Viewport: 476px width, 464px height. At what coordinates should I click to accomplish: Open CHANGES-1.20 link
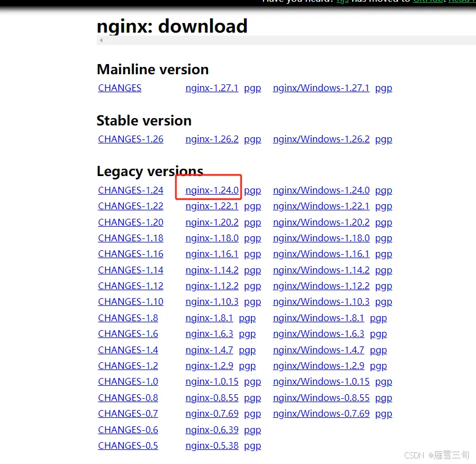click(x=130, y=222)
